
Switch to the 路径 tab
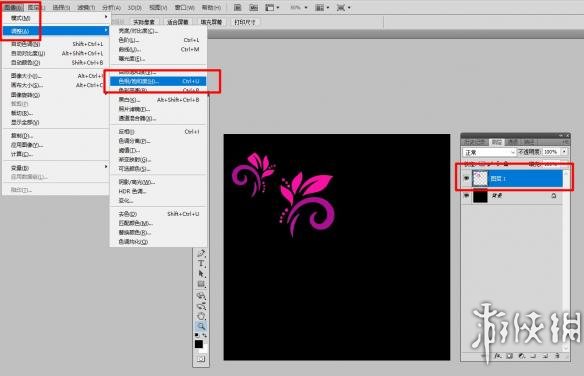(x=529, y=142)
